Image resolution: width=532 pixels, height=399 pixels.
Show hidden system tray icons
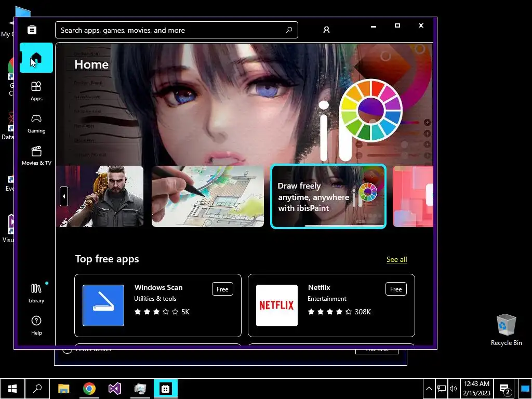coord(429,389)
